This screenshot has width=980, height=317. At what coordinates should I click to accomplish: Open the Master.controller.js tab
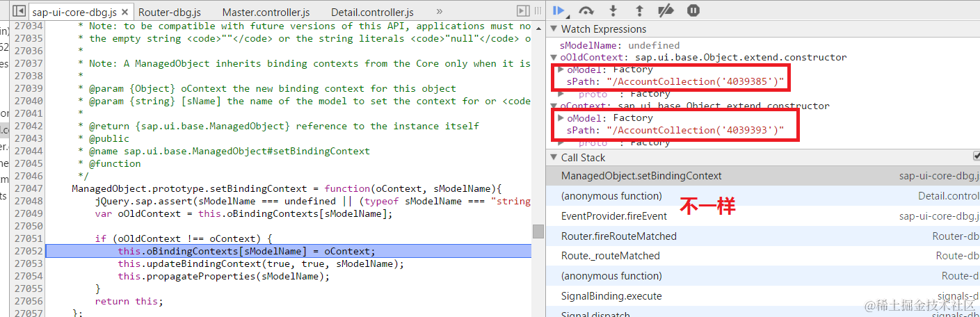[x=266, y=13]
